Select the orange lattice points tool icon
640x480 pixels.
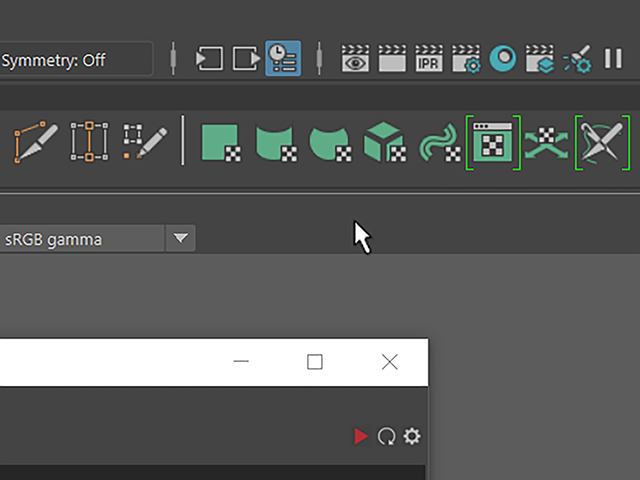89,141
